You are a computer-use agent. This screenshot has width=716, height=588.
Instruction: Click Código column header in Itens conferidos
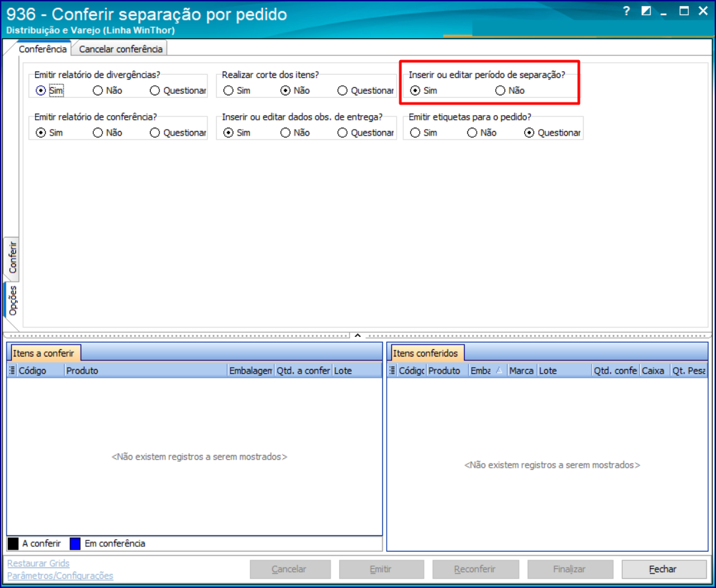(x=411, y=370)
